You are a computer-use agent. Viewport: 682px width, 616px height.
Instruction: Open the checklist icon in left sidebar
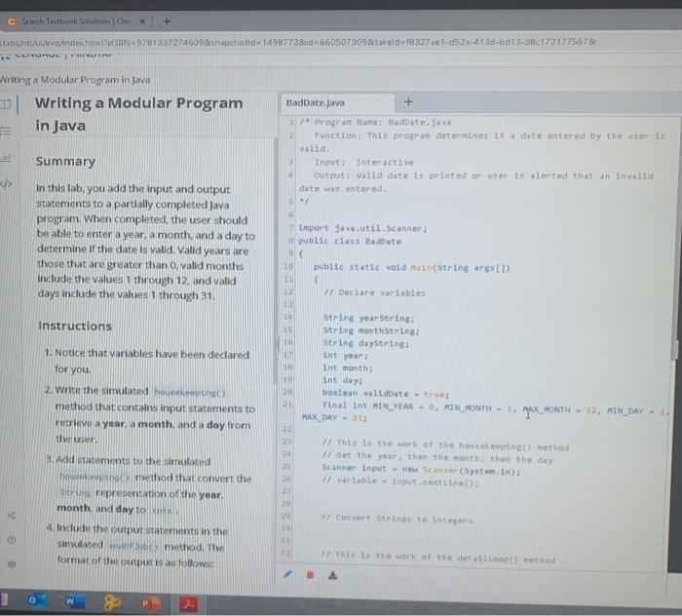[5, 131]
